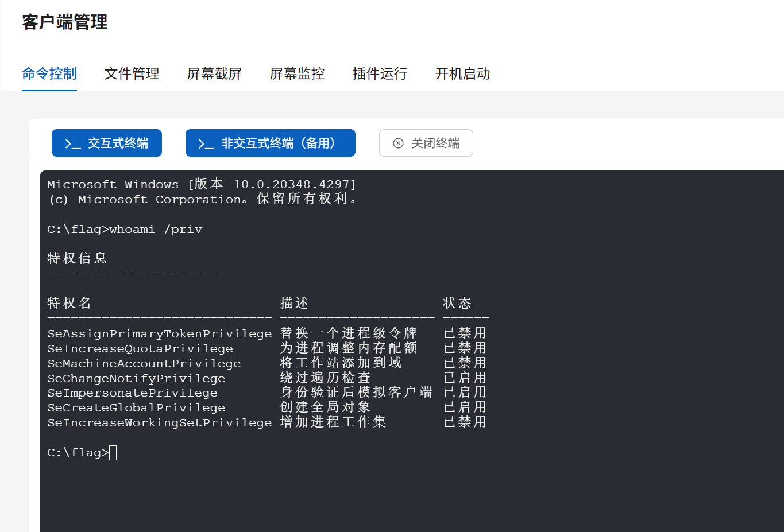Click the prompt icon on 非交互式终端 button

pyautogui.click(x=206, y=143)
